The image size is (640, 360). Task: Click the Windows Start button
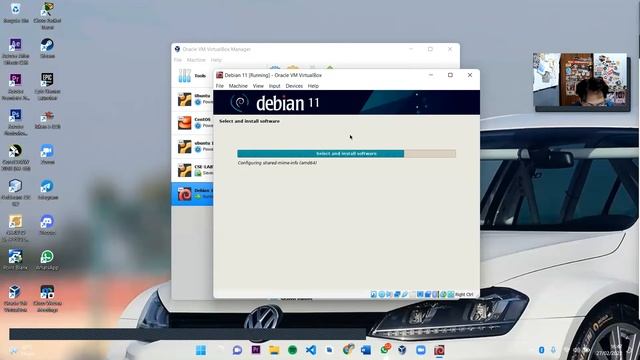(201, 350)
